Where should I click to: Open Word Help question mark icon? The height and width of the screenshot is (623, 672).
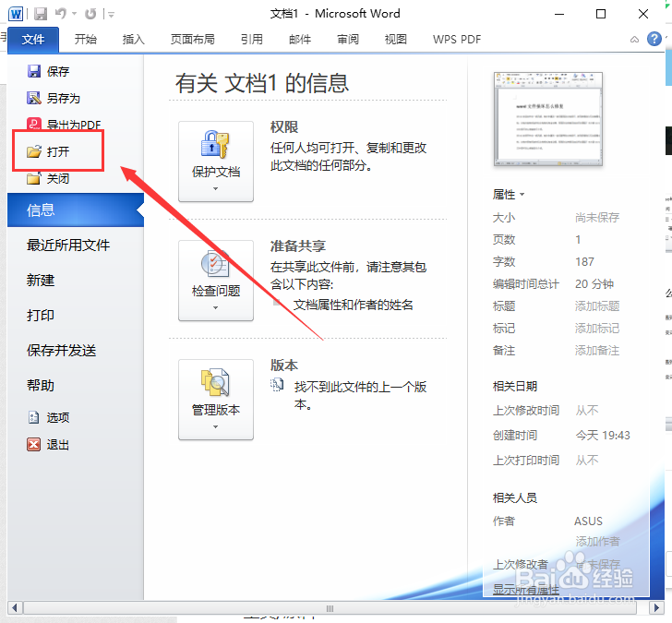tap(654, 39)
